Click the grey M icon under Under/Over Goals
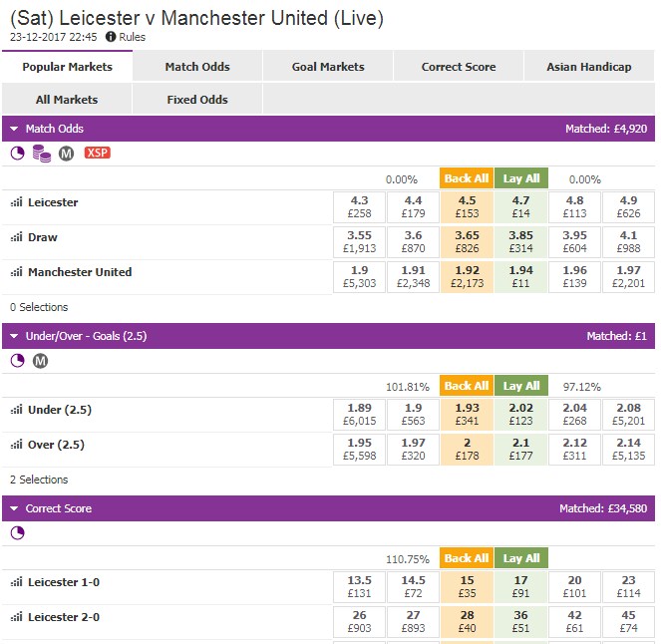 (x=40, y=361)
